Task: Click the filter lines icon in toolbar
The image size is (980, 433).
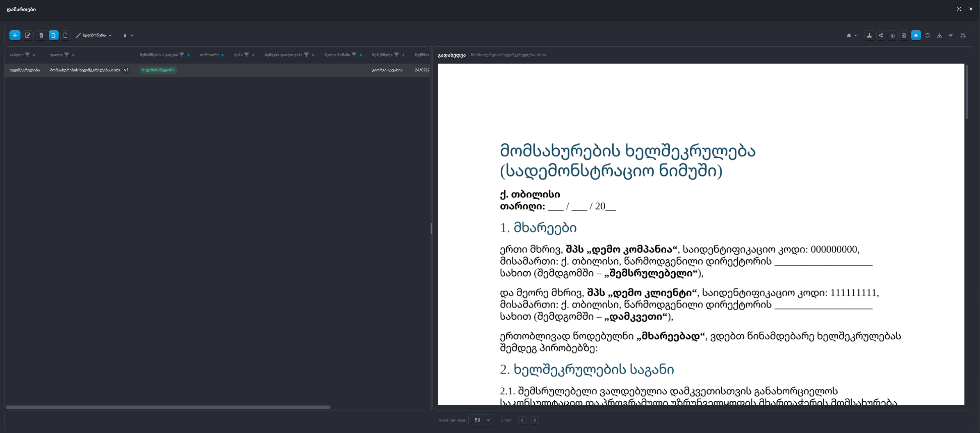Action: point(951,35)
